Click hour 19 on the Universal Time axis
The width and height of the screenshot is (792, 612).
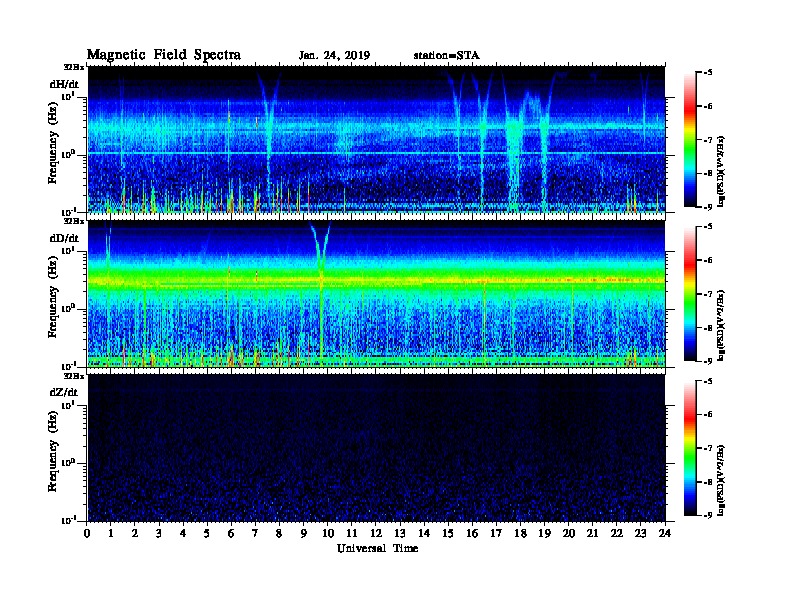point(544,534)
